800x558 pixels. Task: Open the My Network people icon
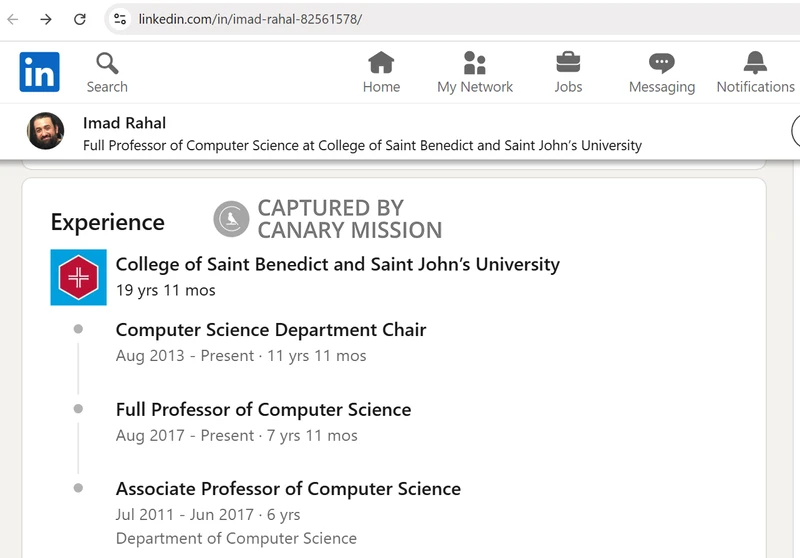tap(474, 63)
